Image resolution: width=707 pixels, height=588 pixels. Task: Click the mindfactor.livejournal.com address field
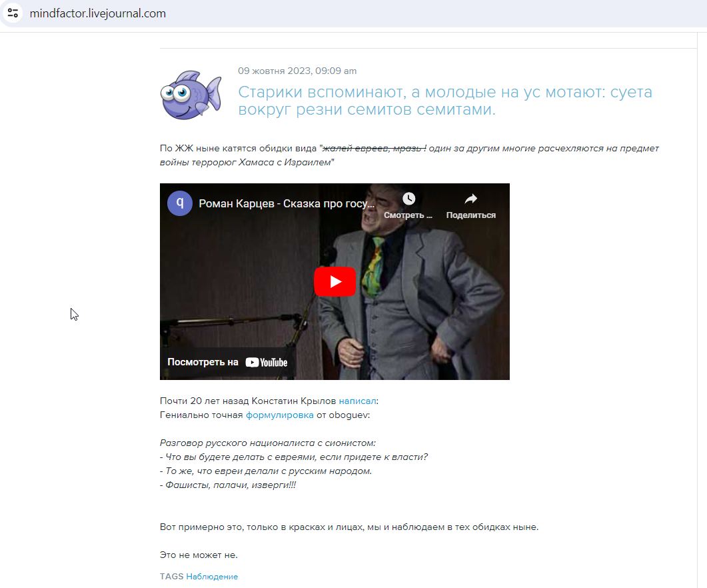point(98,13)
